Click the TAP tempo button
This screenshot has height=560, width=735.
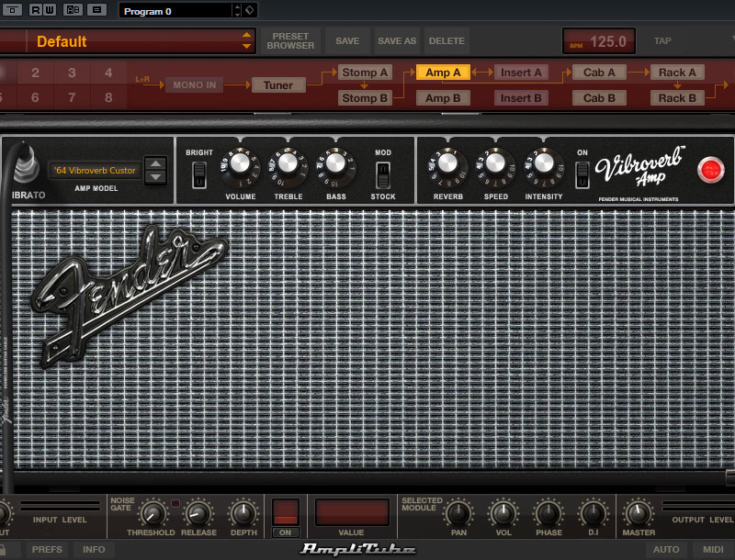662,41
